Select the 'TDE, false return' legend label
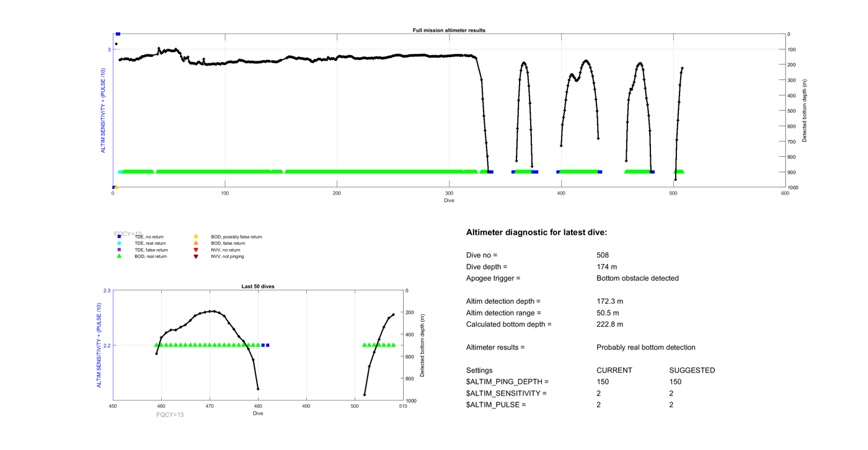 click(151, 250)
